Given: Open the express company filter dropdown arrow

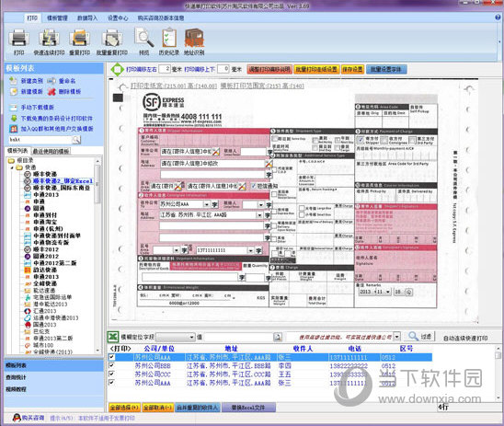Looking at the screenshot, I should click(397, 337).
